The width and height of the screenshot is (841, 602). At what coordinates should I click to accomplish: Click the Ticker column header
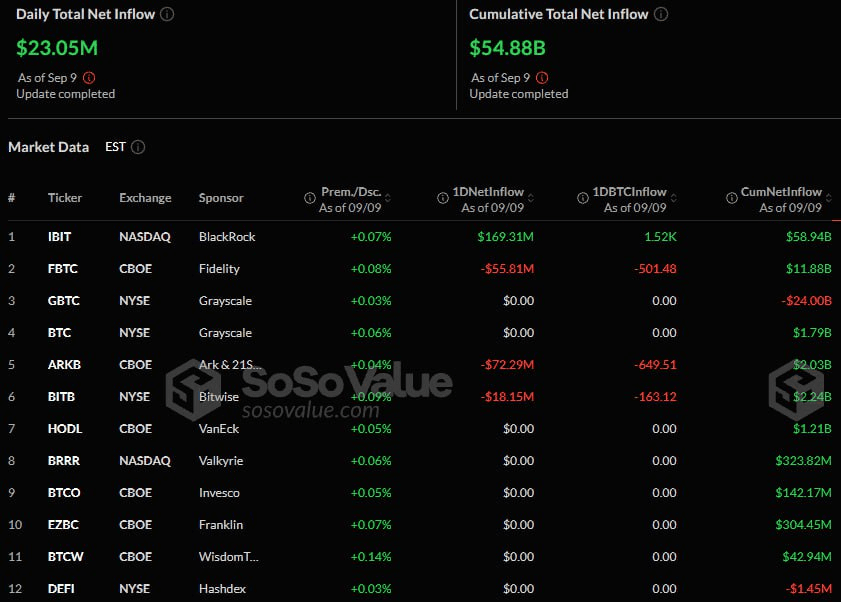click(65, 198)
